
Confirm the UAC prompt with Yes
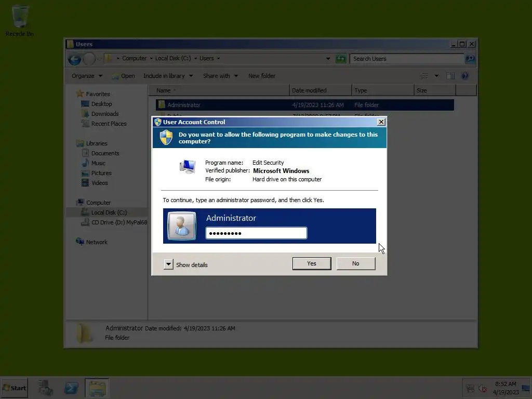click(312, 263)
